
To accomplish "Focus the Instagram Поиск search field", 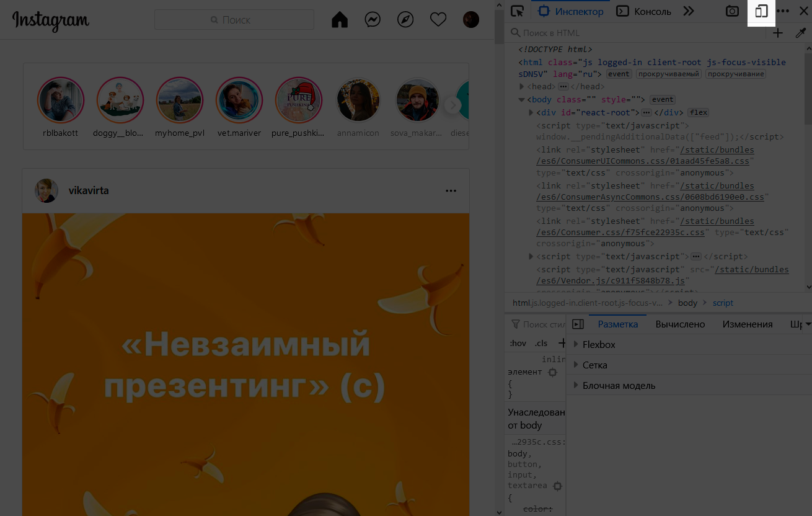I will (x=234, y=20).
